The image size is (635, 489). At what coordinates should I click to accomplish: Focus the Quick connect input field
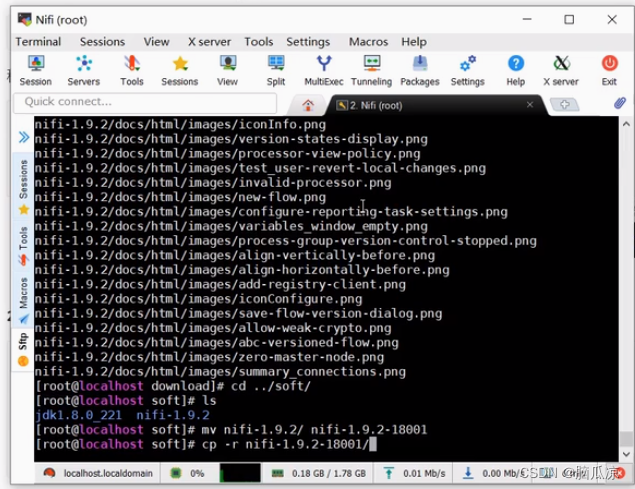[145, 102]
